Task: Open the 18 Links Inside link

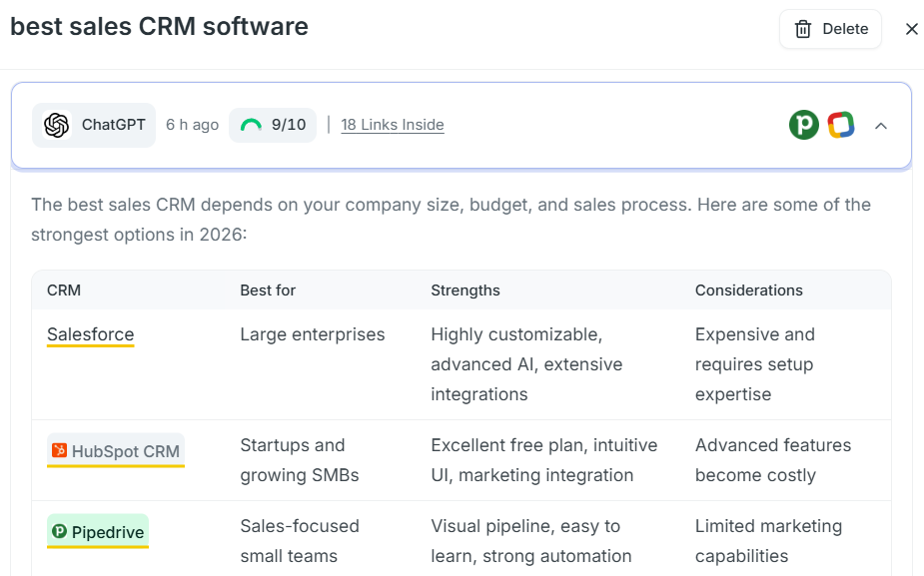Action: click(x=393, y=125)
